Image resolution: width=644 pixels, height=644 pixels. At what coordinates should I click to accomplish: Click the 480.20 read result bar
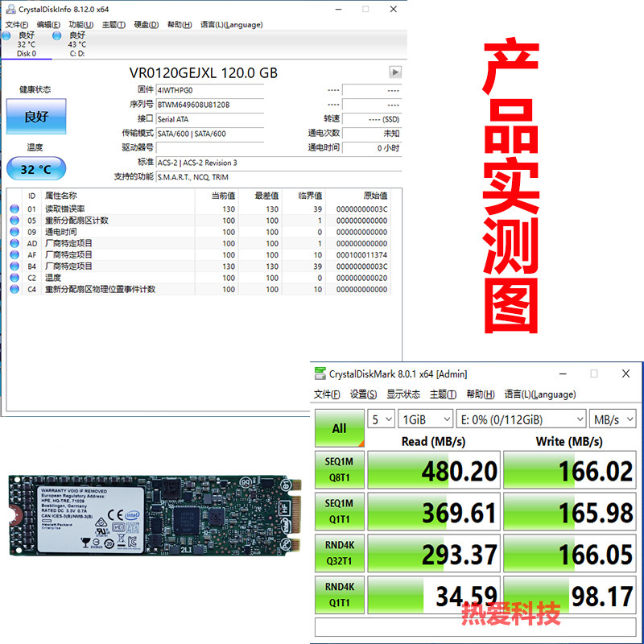[x=434, y=469]
